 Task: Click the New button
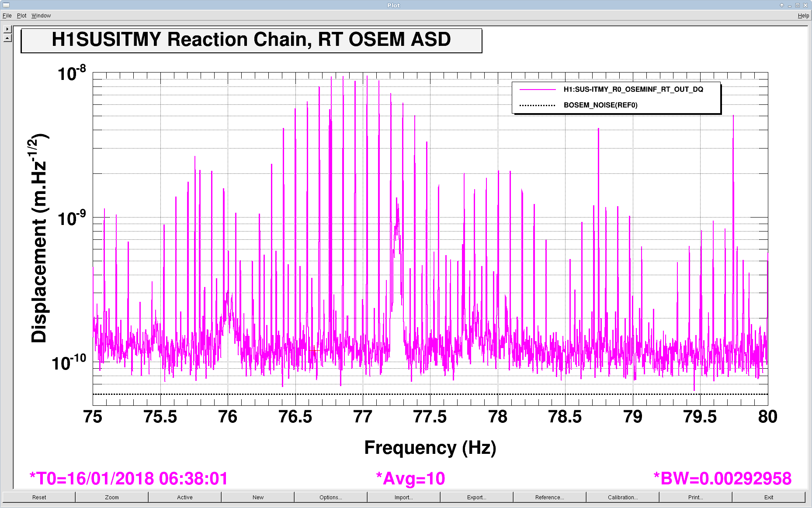[x=258, y=497]
